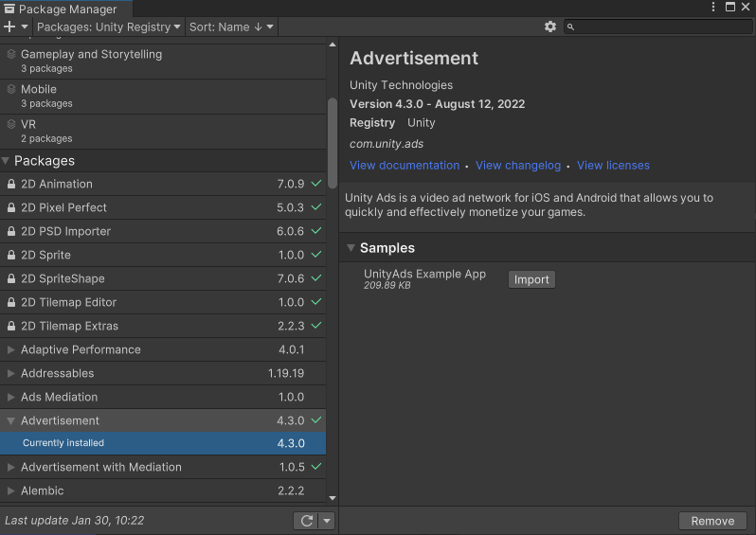Screen dimensions: 756x535
Task: Select the Gameplay and Storytelling feature set
Action: pyautogui.click(x=163, y=62)
